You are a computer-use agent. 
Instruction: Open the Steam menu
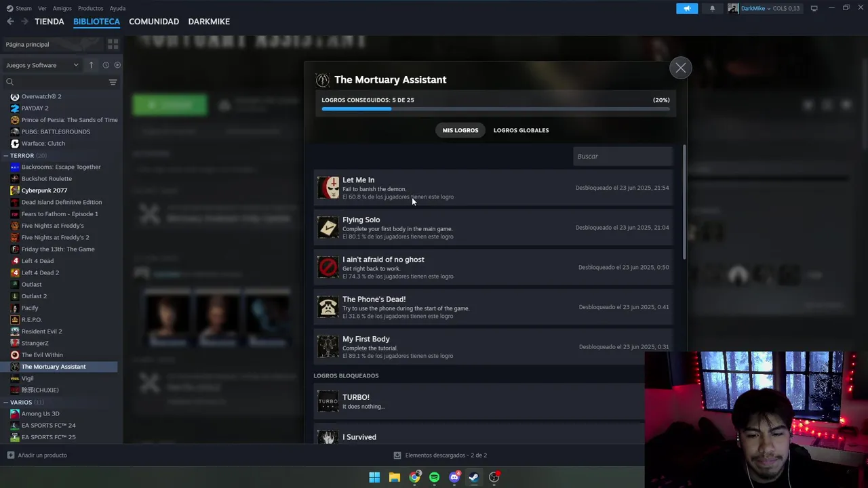coord(19,8)
